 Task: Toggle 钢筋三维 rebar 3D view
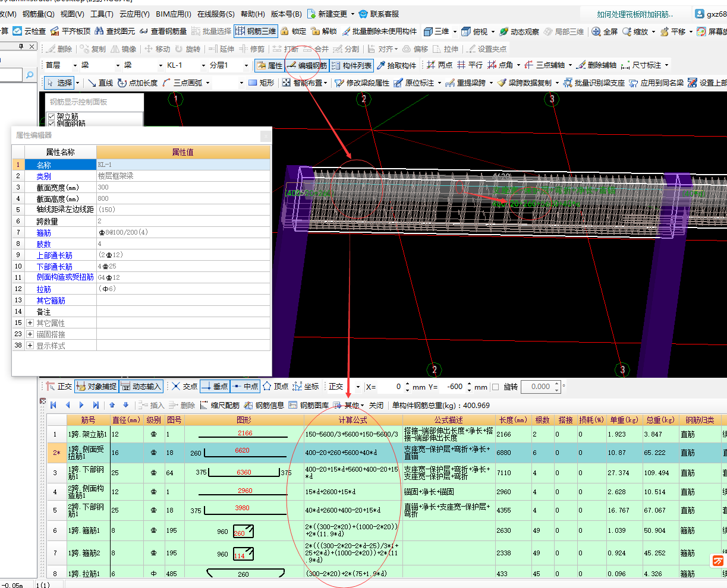[256, 31]
